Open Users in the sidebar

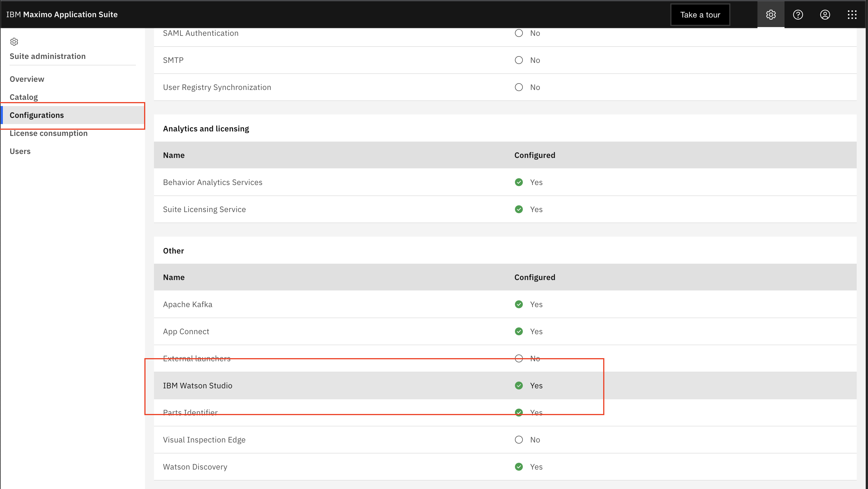pos(20,151)
